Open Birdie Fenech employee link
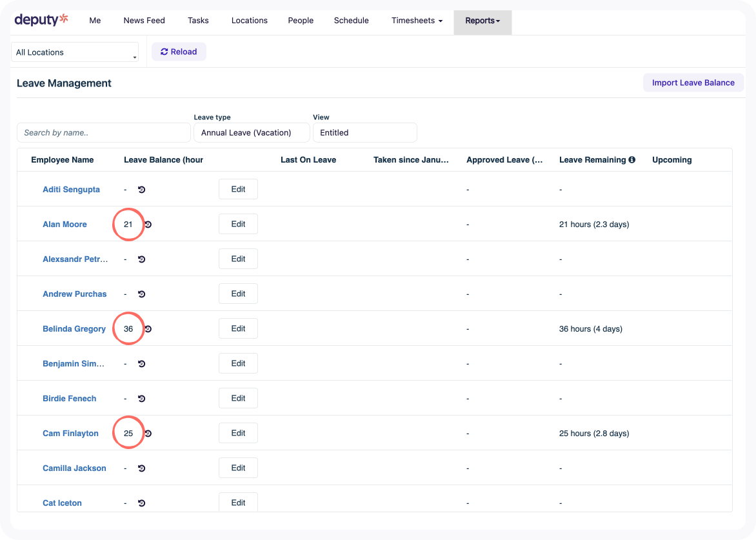 [x=70, y=399]
